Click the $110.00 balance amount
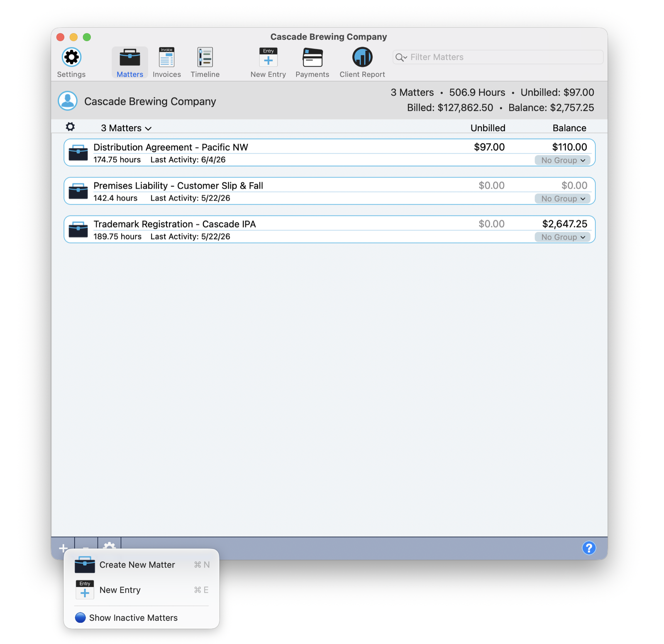The width and height of the screenshot is (664, 644). click(569, 147)
